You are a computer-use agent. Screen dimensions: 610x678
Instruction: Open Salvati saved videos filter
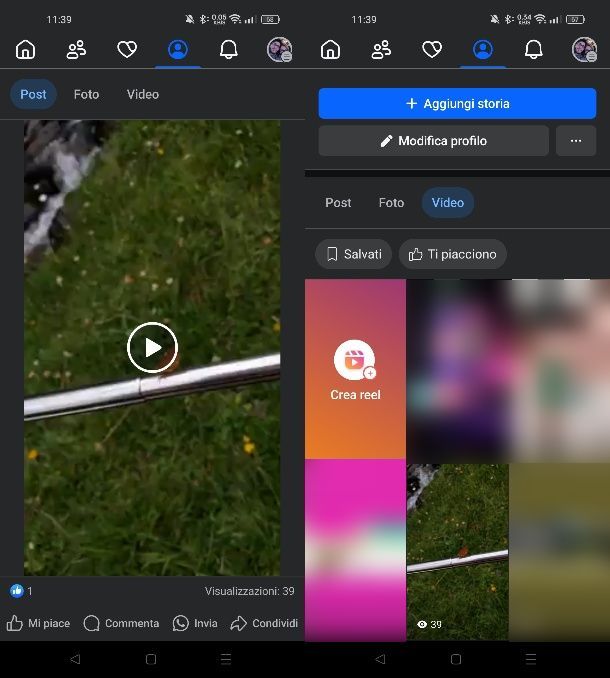point(354,254)
